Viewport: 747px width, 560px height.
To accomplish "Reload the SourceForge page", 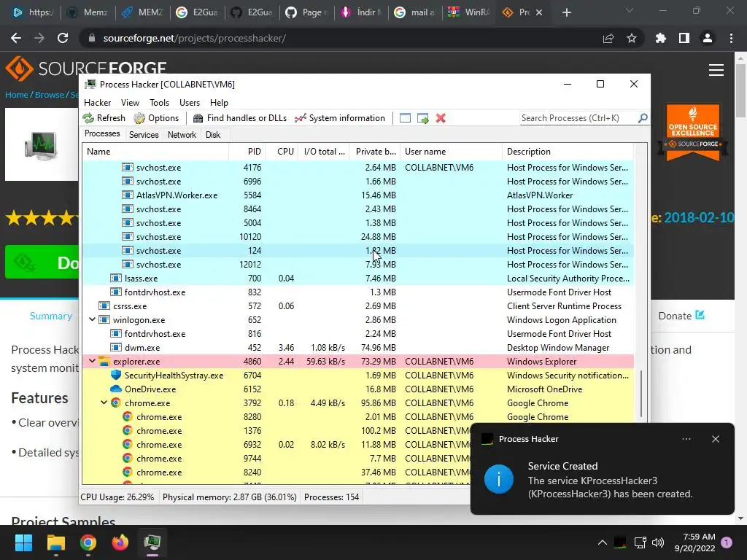I will pyautogui.click(x=63, y=38).
